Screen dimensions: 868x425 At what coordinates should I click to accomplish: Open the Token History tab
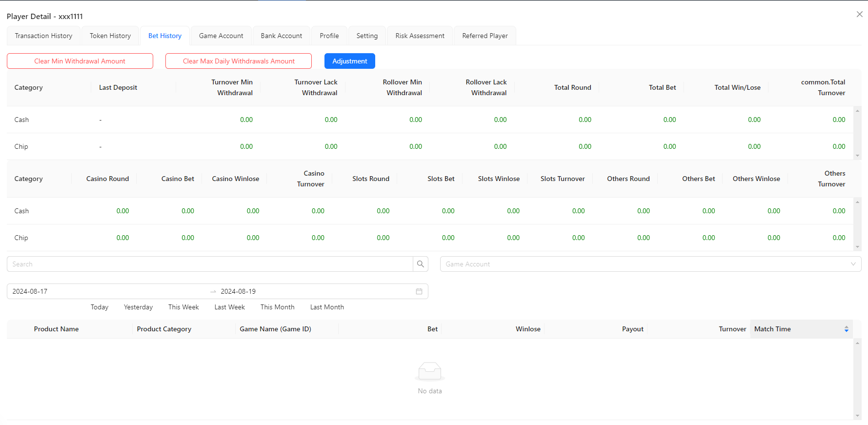tap(110, 36)
